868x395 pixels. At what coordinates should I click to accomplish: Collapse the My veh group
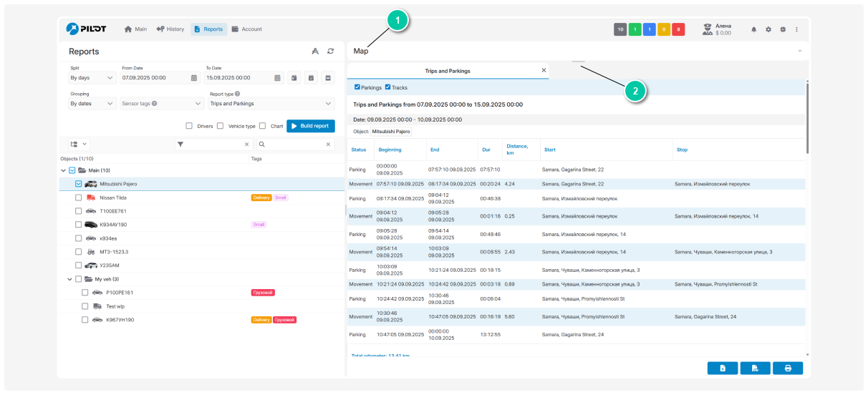click(x=69, y=279)
